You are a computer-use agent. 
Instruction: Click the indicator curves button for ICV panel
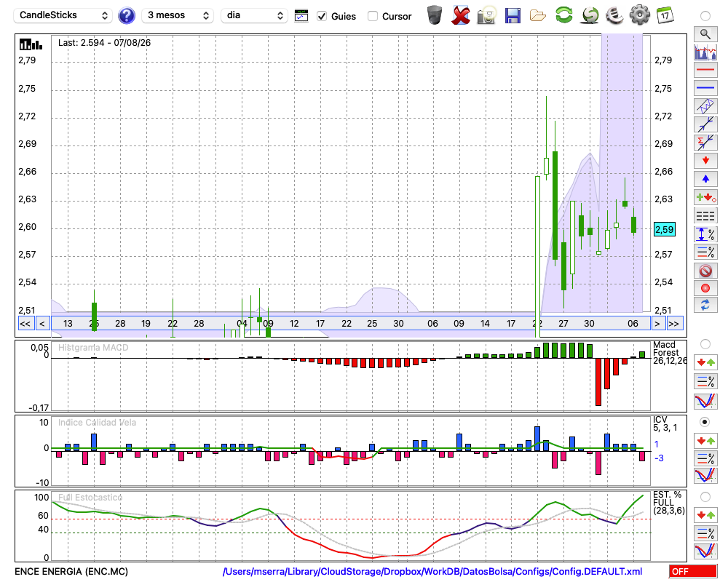pyautogui.click(x=705, y=477)
